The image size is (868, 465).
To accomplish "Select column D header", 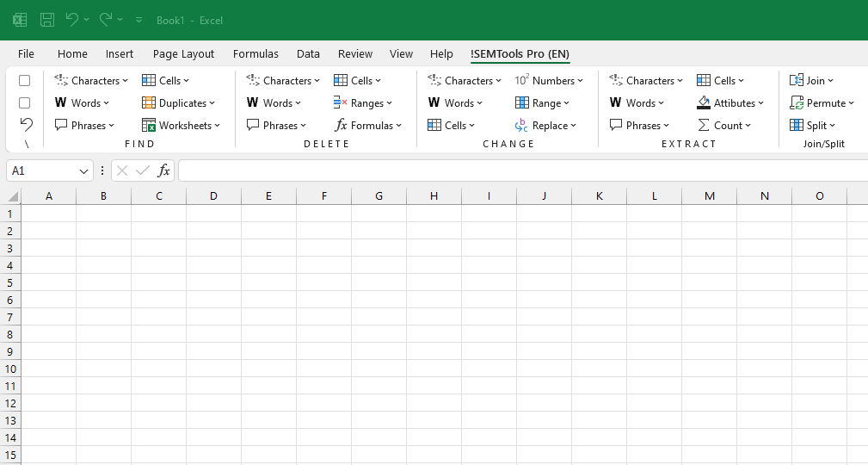I will tap(213, 195).
